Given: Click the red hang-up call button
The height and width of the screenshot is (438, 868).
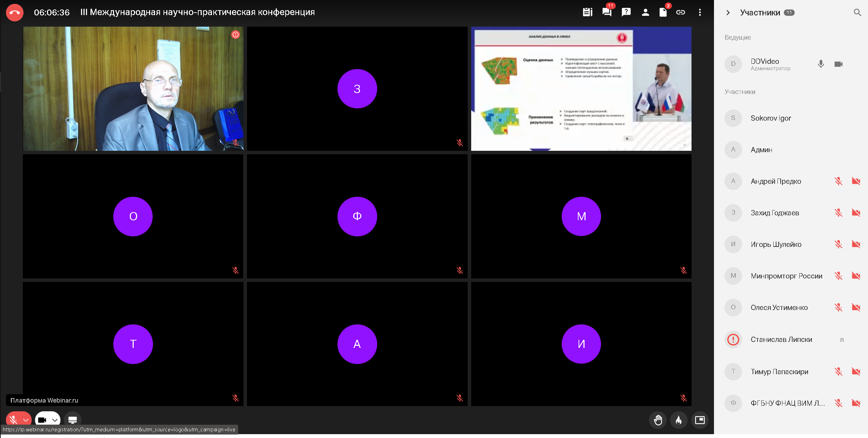Looking at the screenshot, I should pos(15,13).
